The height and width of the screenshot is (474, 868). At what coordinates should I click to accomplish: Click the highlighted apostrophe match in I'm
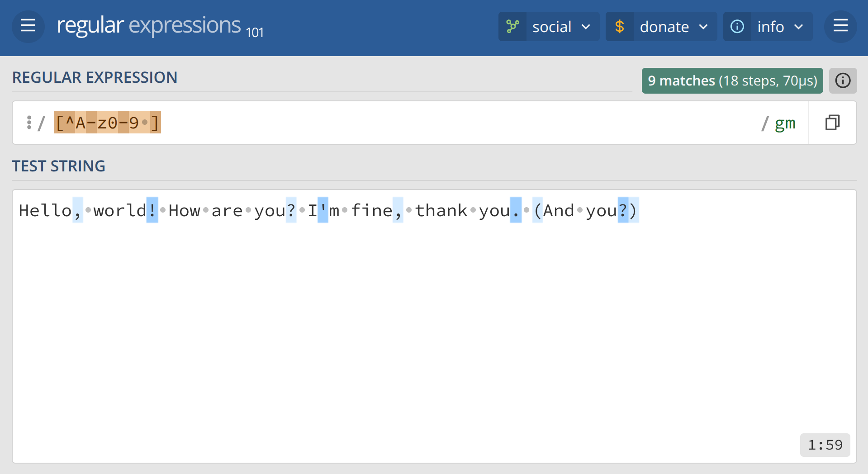tap(323, 210)
